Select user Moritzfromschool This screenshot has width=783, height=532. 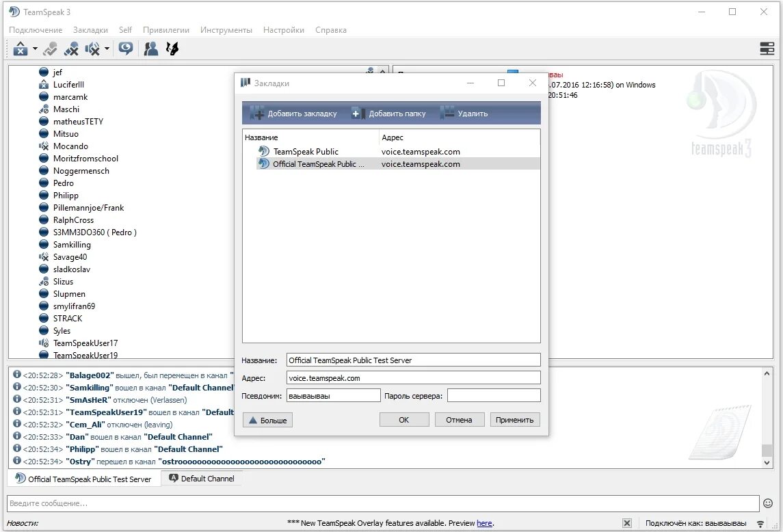(85, 159)
